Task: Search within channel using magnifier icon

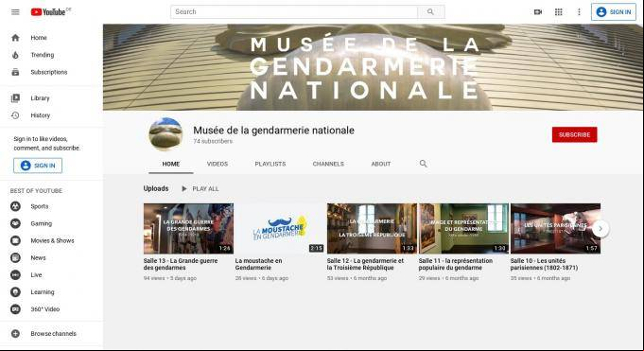Action: click(423, 164)
